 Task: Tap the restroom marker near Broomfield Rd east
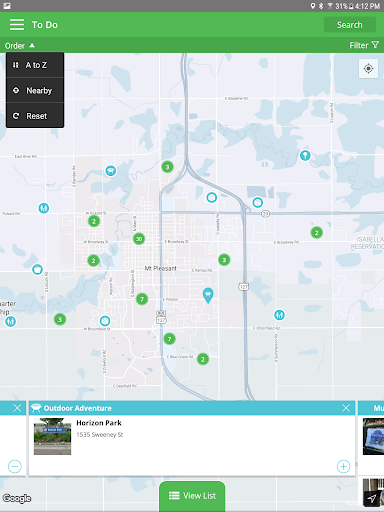click(x=279, y=315)
